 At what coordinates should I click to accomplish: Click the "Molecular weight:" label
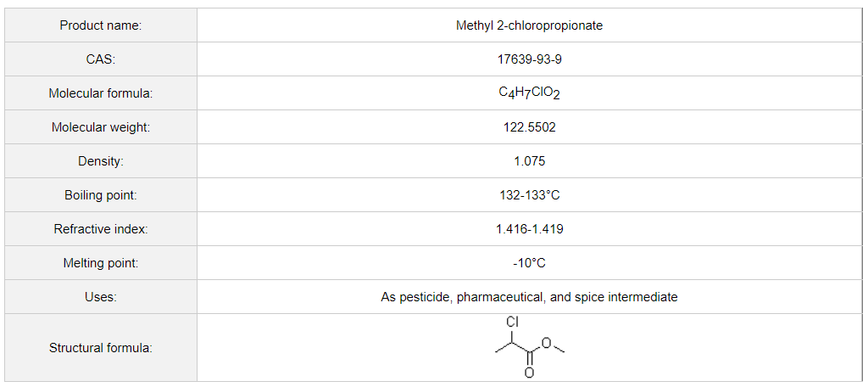pyautogui.click(x=101, y=127)
